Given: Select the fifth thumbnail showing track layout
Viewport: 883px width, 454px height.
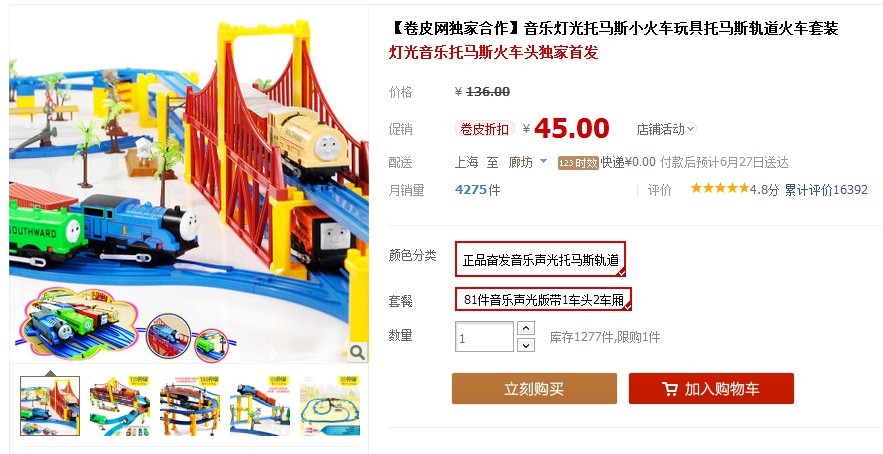Looking at the screenshot, I should [x=329, y=406].
